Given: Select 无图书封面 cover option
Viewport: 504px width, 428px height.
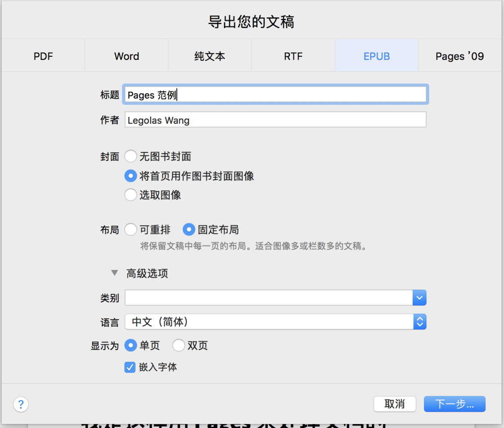Looking at the screenshot, I should point(130,156).
